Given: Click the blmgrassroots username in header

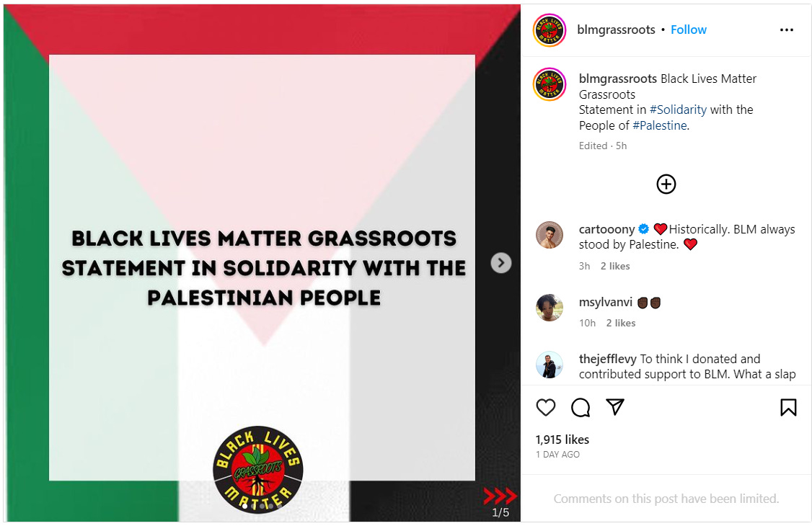Looking at the screenshot, I should [617, 30].
